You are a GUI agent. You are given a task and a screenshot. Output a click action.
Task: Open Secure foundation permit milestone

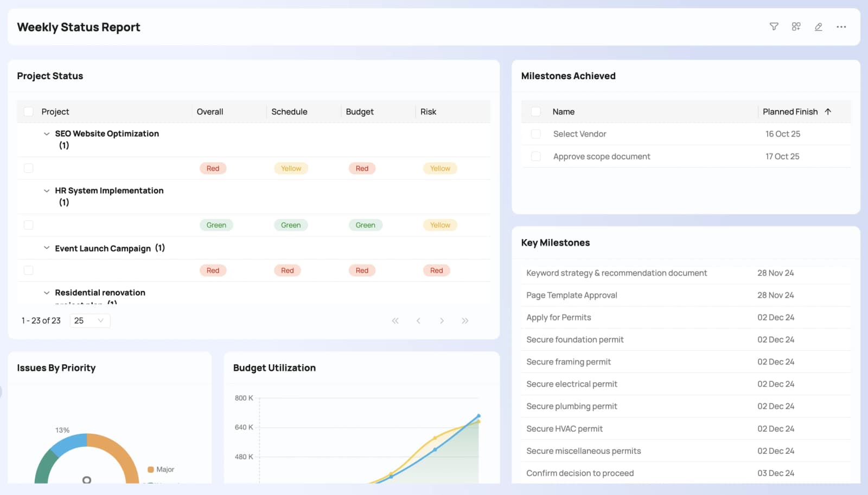[575, 340]
